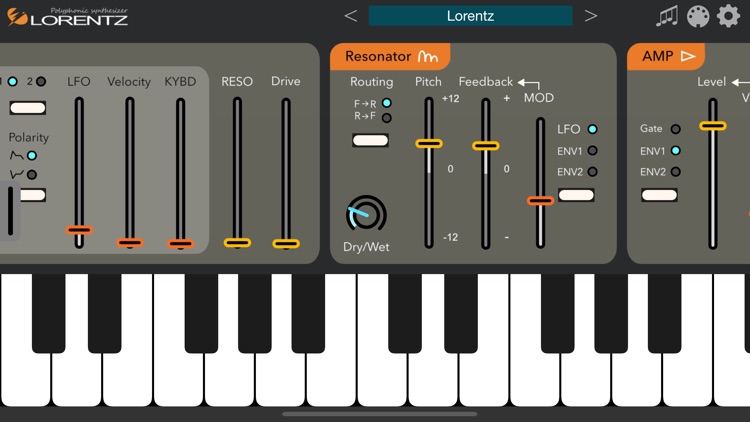Click the Polarity switch button
Image resolution: width=750 pixels, height=422 pixels.
click(33, 195)
